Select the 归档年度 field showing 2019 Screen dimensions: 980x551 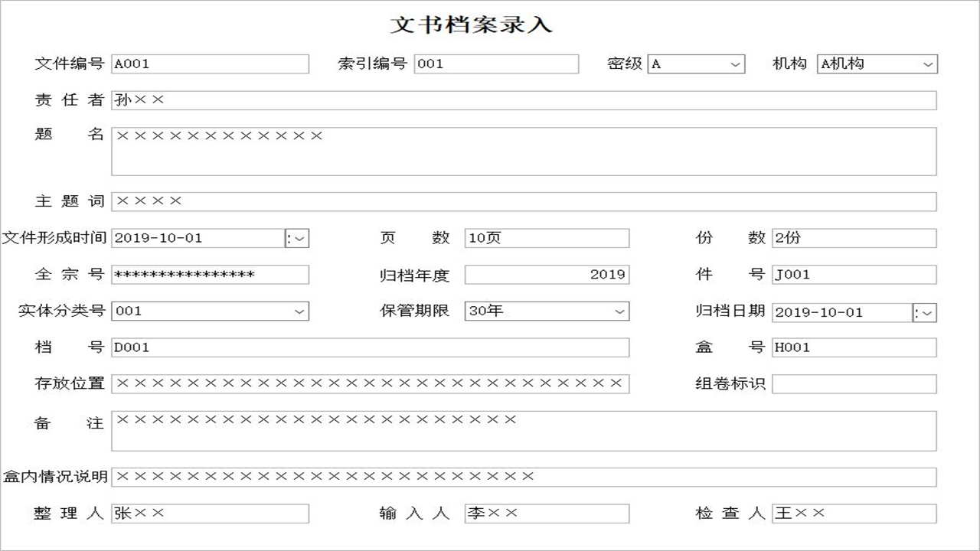tap(546, 274)
